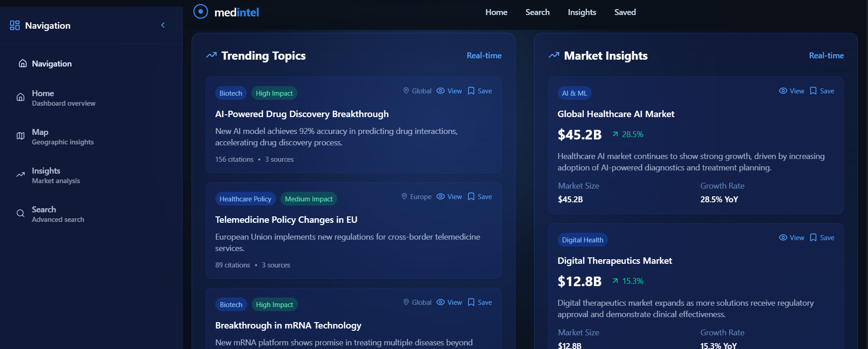Click Real-time in the Market Insights panel
Image resolution: width=868 pixels, height=349 pixels.
click(826, 55)
